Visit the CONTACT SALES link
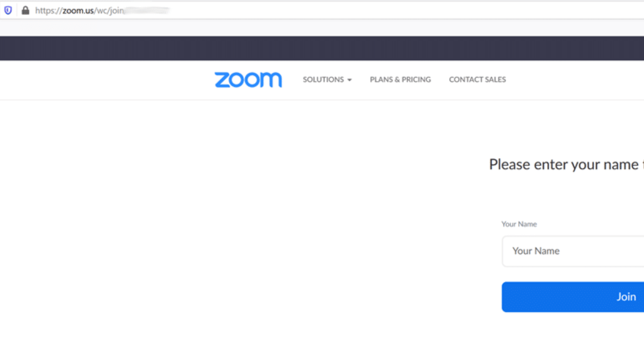Screen dimensions: 644x345 click(477, 80)
